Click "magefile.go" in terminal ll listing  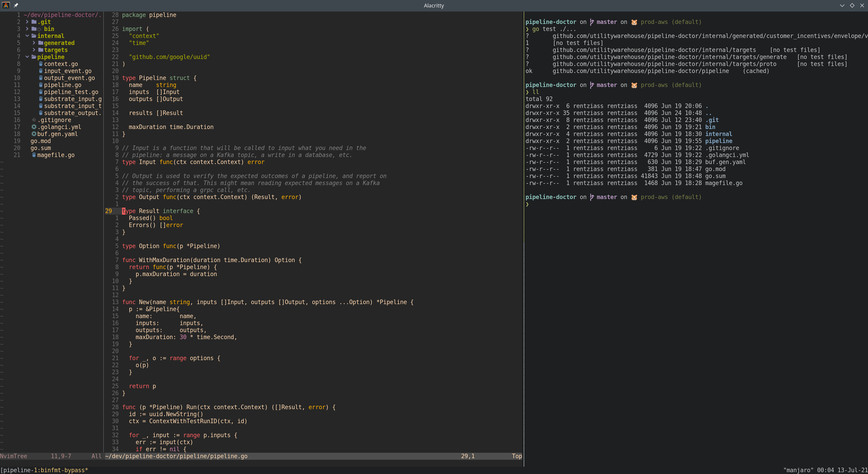point(724,183)
